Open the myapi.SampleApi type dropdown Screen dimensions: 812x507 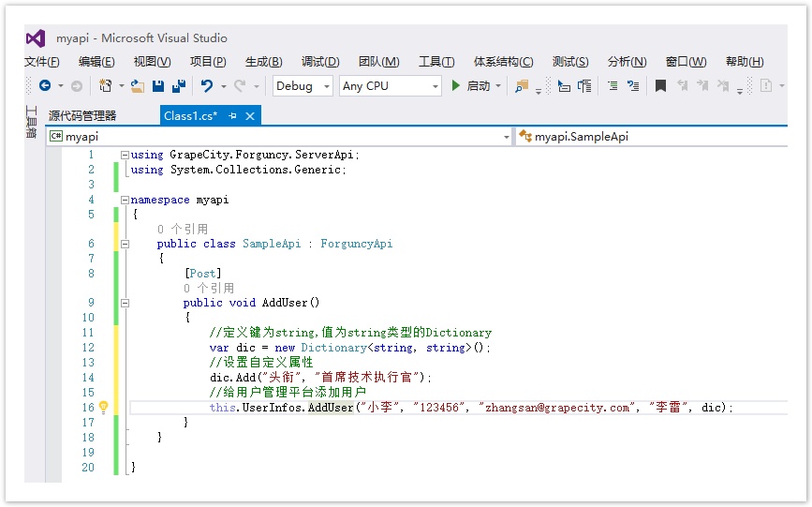tap(652, 137)
